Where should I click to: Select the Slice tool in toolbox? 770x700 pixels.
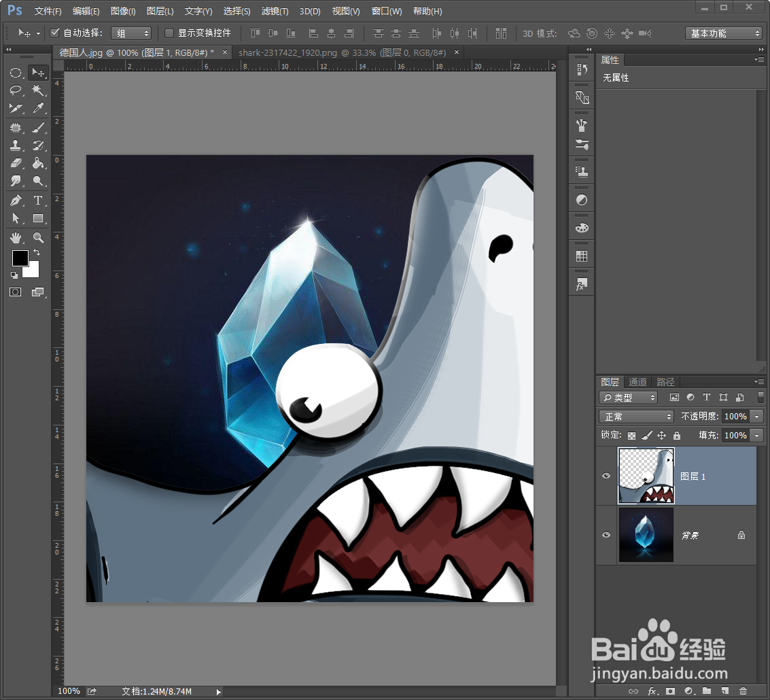click(16, 108)
